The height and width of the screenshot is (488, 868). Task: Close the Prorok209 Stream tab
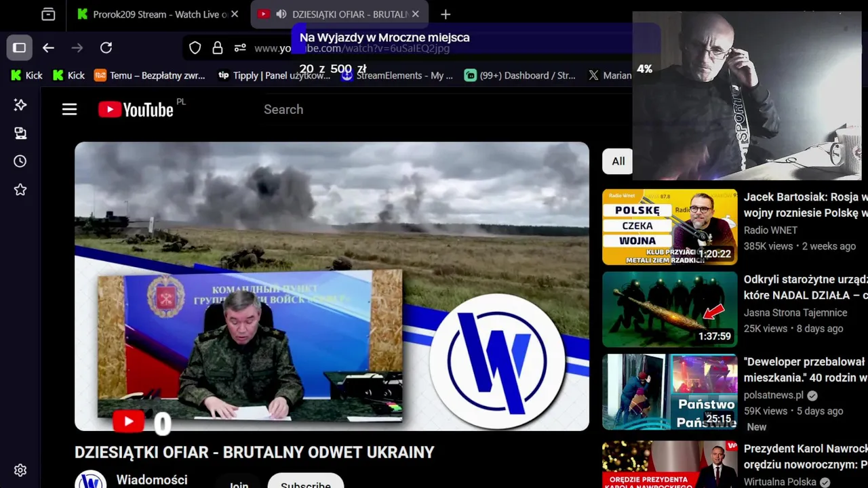pos(235,14)
